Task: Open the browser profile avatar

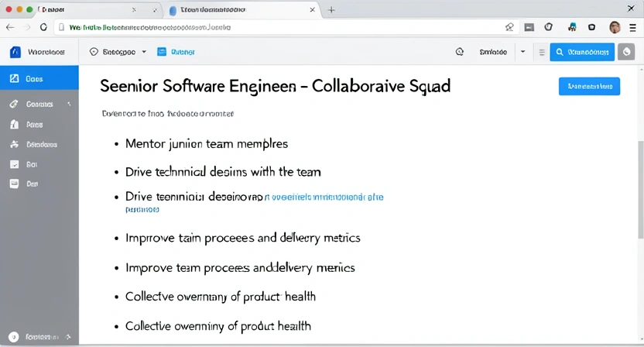Action: coord(615,27)
